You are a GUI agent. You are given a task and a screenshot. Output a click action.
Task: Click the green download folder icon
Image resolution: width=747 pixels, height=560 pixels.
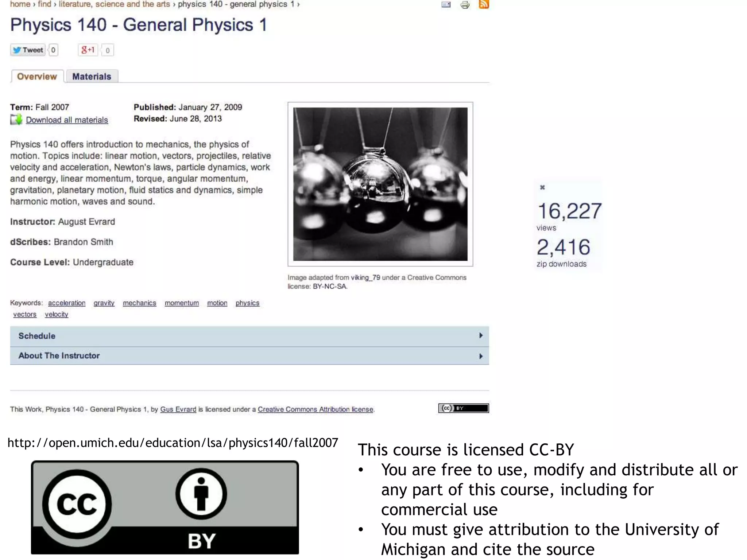pos(16,120)
